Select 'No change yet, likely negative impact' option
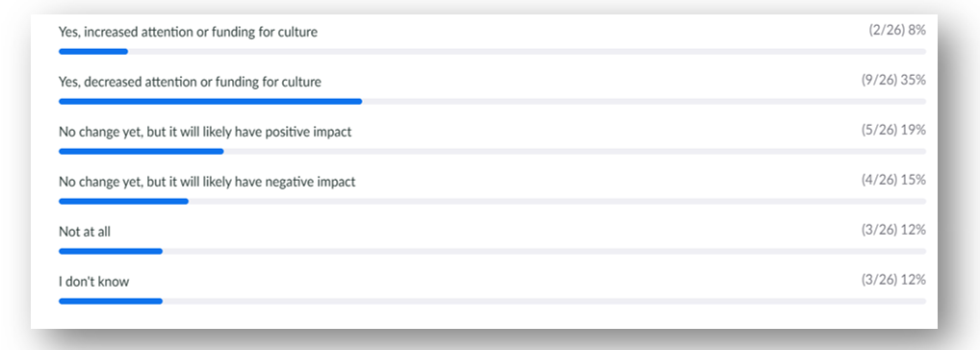Screen dimensions: 980x350 point(207,182)
